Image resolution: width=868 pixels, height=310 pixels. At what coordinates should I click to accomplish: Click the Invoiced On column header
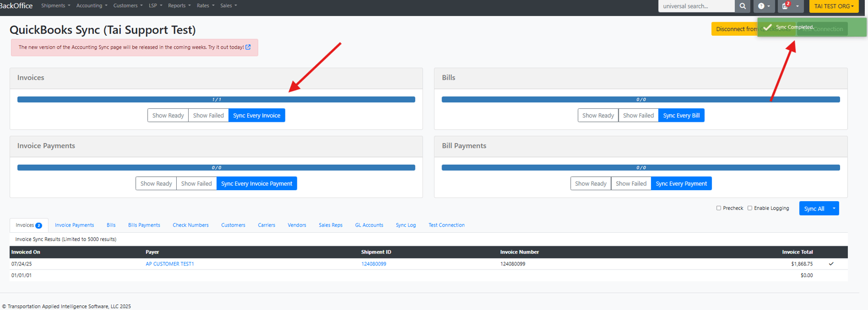point(25,252)
